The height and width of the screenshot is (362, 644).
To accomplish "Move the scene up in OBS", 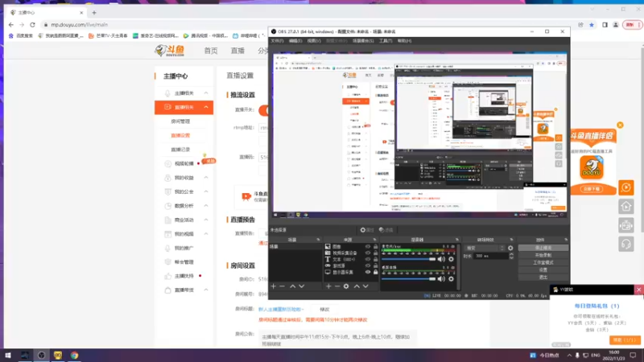I will [292, 286].
